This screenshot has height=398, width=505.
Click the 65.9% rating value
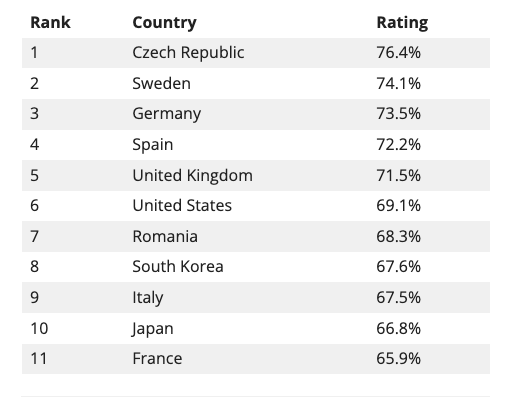(398, 359)
